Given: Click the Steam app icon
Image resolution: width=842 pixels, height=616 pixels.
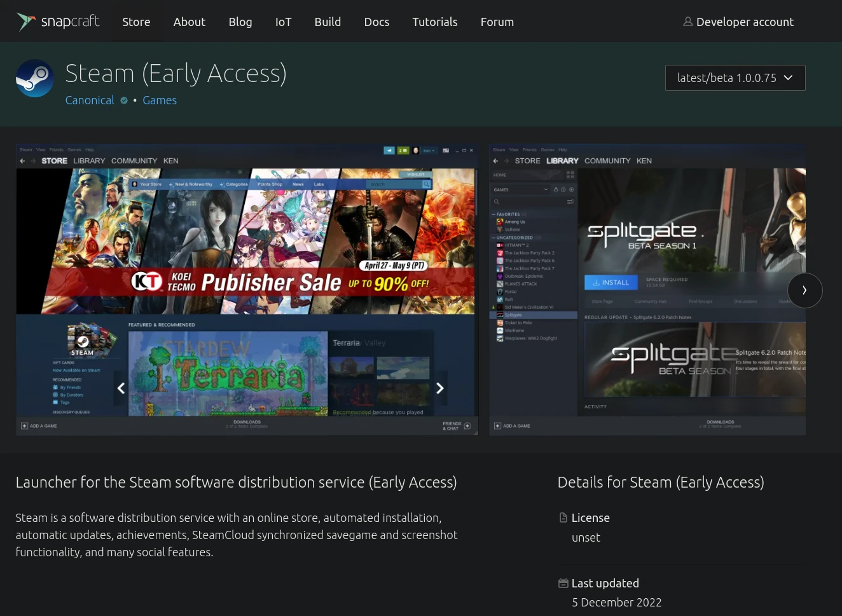Looking at the screenshot, I should click(35, 78).
